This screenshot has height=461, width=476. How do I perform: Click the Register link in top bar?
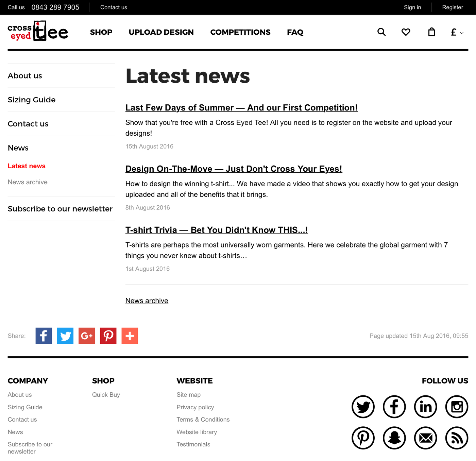click(452, 7)
